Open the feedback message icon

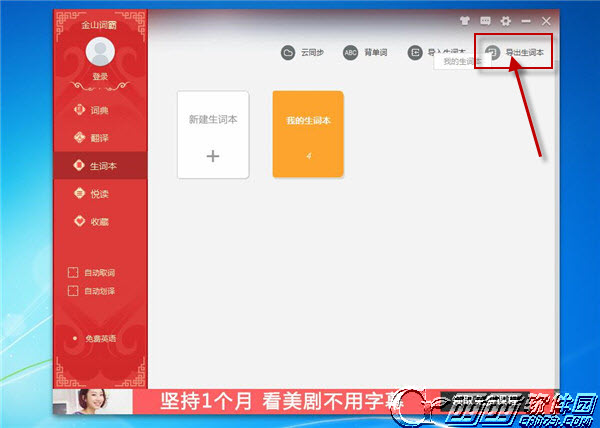(x=485, y=21)
